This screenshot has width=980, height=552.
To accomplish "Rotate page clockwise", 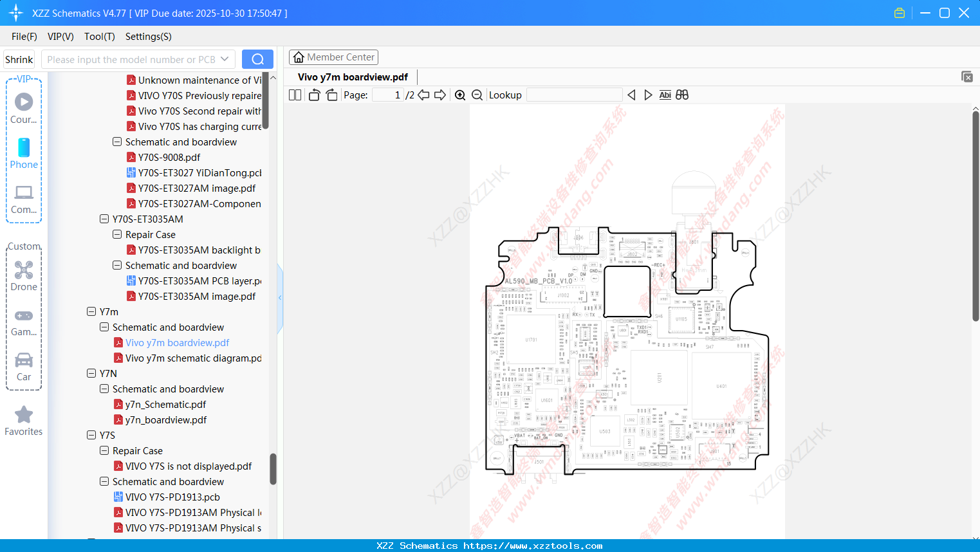I will point(331,95).
